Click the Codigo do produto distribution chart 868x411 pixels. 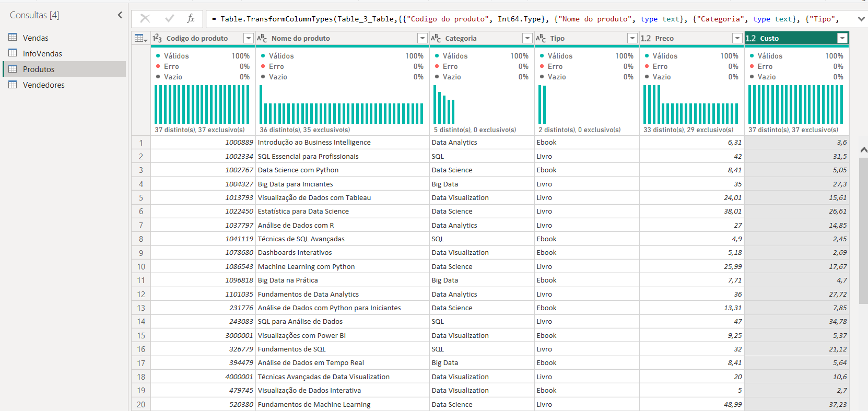202,104
